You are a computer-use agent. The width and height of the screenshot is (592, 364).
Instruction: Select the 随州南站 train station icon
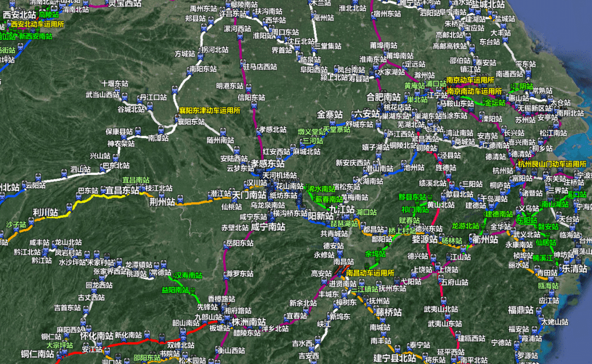224,132
